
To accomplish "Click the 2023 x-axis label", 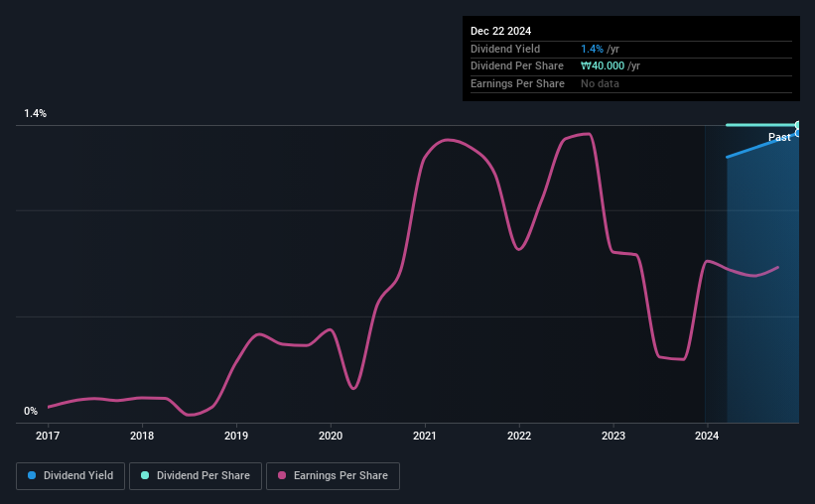I will click(x=613, y=436).
